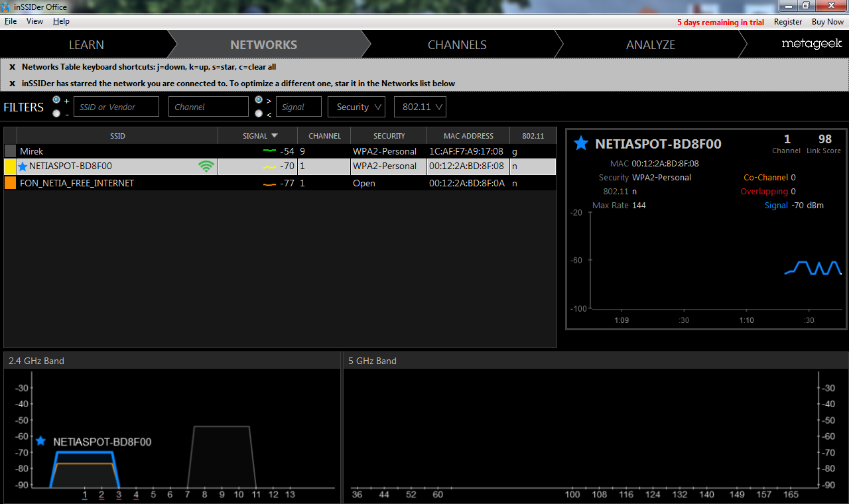Image resolution: width=849 pixels, height=504 pixels.
Task: Click the blue star beside NETIASPOT-BD8F00 row
Action: coord(23,166)
